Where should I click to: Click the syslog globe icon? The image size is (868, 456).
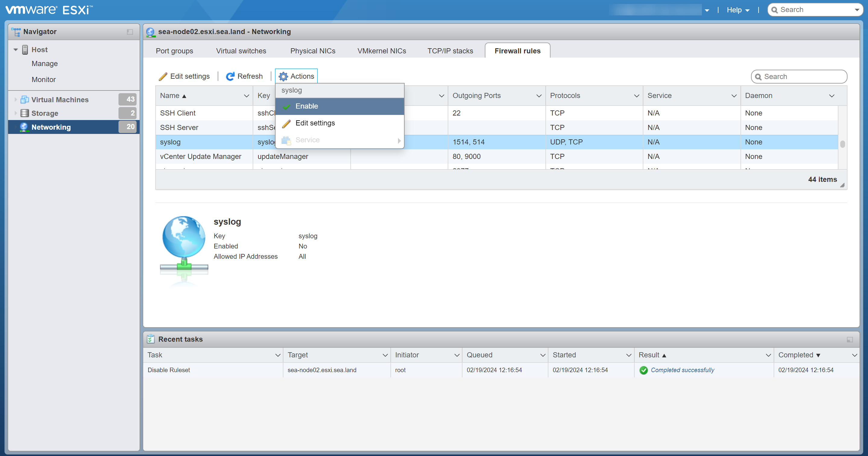click(184, 241)
